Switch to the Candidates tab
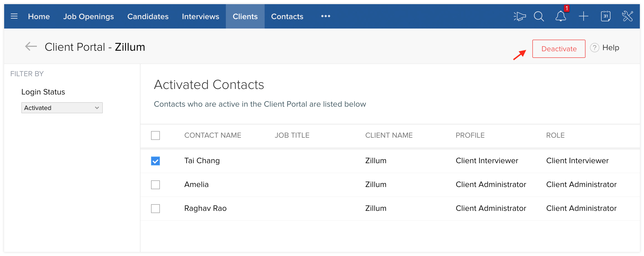Image resolution: width=644 pixels, height=256 pixels. pos(148,17)
